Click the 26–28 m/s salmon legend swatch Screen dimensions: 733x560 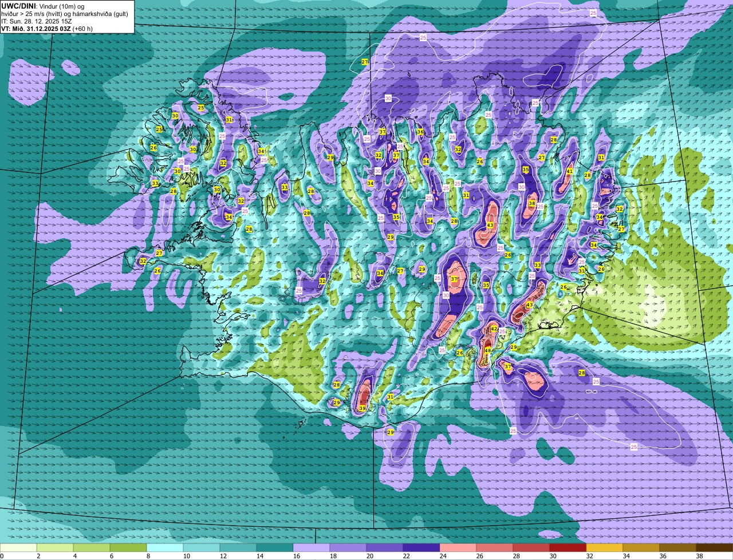(x=495, y=548)
